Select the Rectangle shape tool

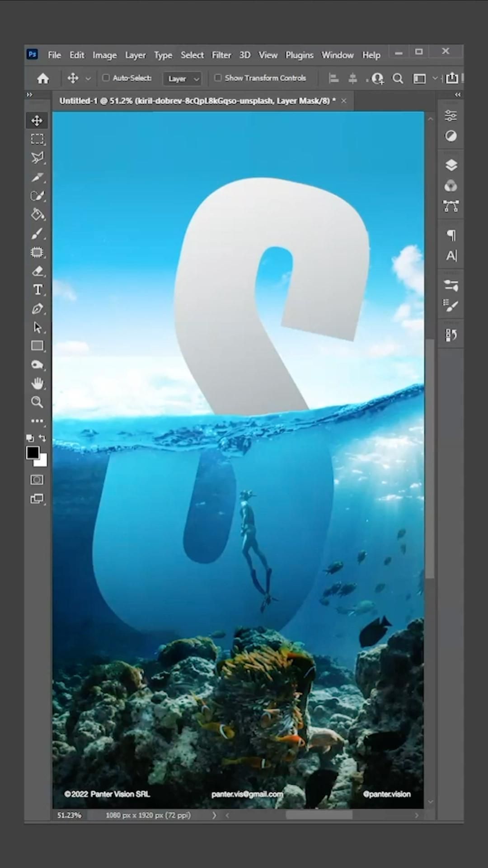tap(37, 346)
